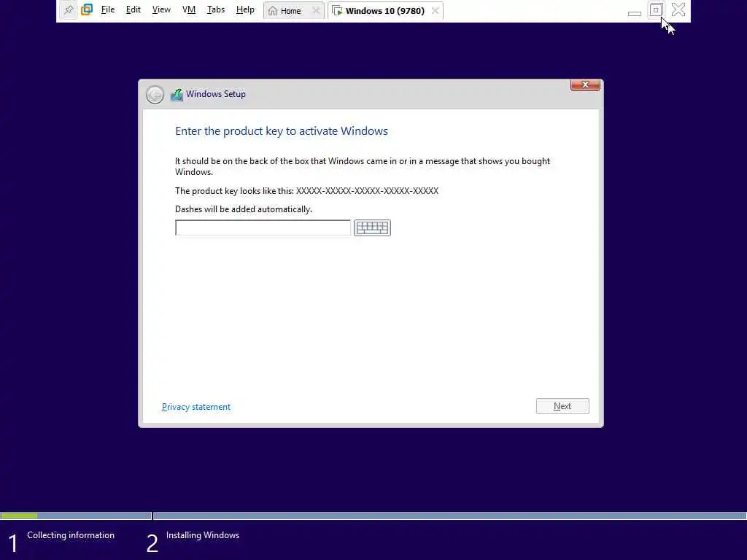Image resolution: width=747 pixels, height=560 pixels.
Task: Click the setup progress bar
Action: click(373, 516)
